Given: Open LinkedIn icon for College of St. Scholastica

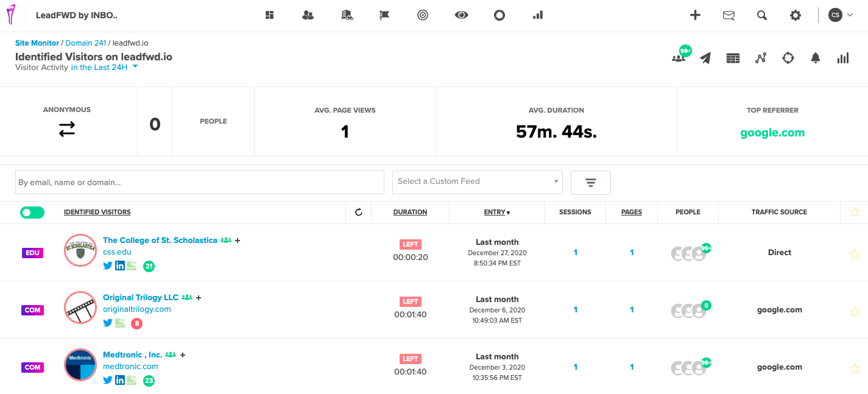Looking at the screenshot, I should (120, 266).
